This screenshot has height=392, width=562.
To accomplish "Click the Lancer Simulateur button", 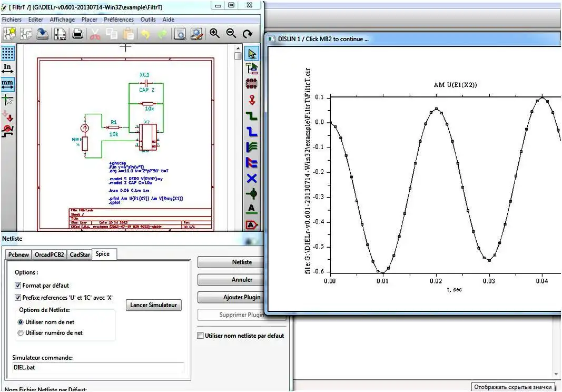I will point(154,305).
